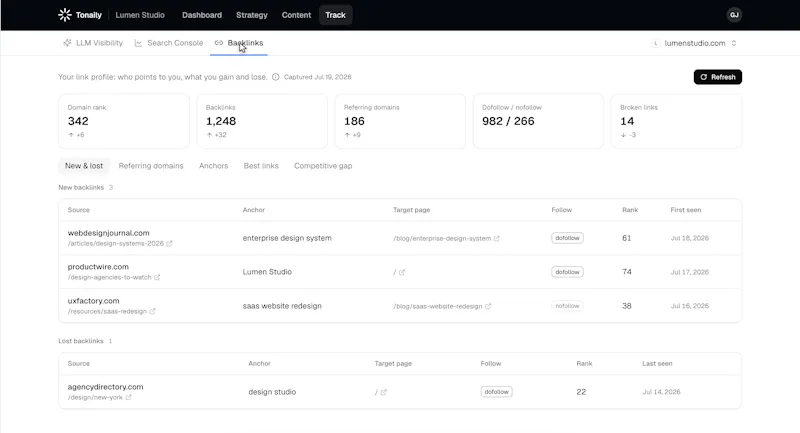This screenshot has width=800, height=433.
Task: Click the 'First seen' column header
Action: pyautogui.click(x=686, y=210)
